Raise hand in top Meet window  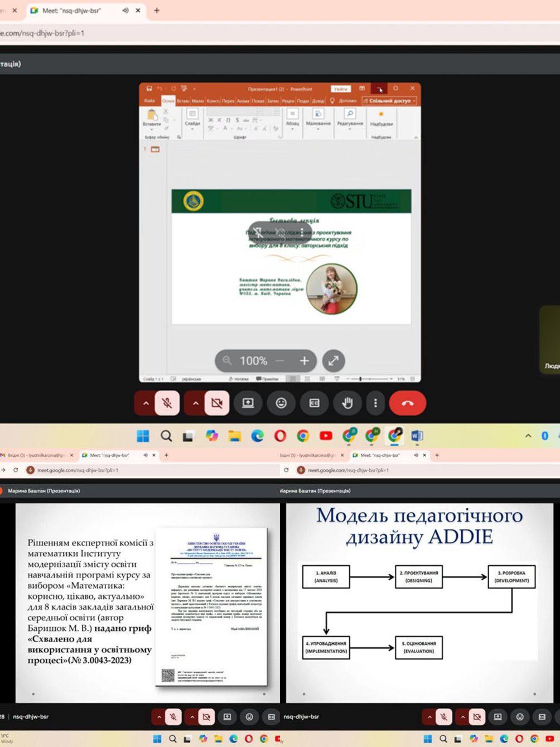pyautogui.click(x=347, y=403)
